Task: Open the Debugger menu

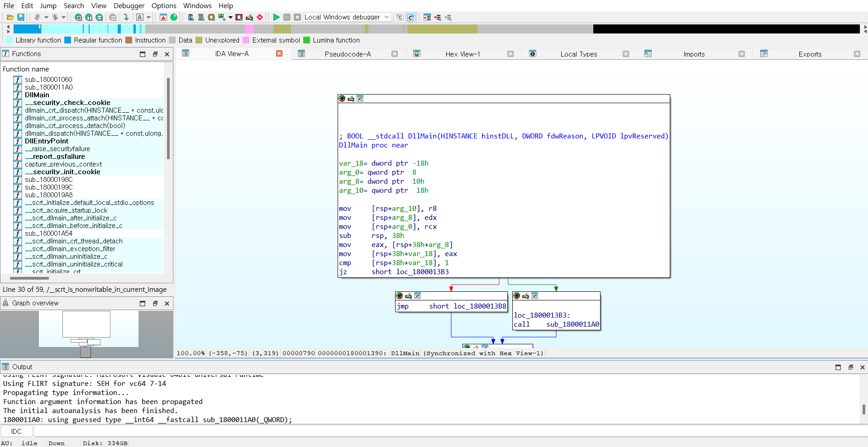Action: [x=129, y=5]
